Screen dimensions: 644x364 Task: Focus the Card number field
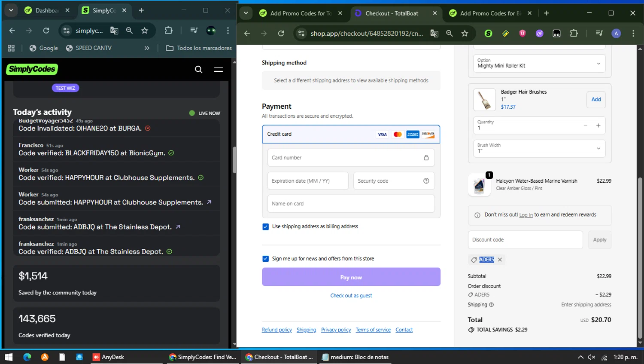pyautogui.click(x=351, y=158)
